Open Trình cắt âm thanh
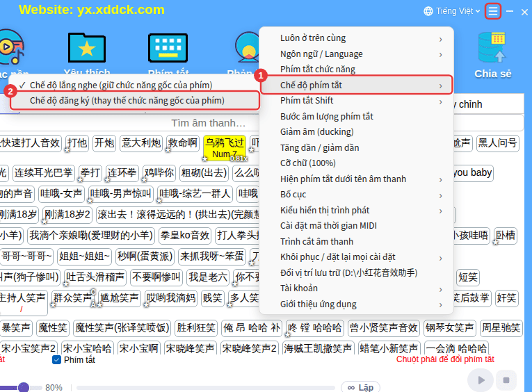532x392 pixels. click(x=356, y=242)
